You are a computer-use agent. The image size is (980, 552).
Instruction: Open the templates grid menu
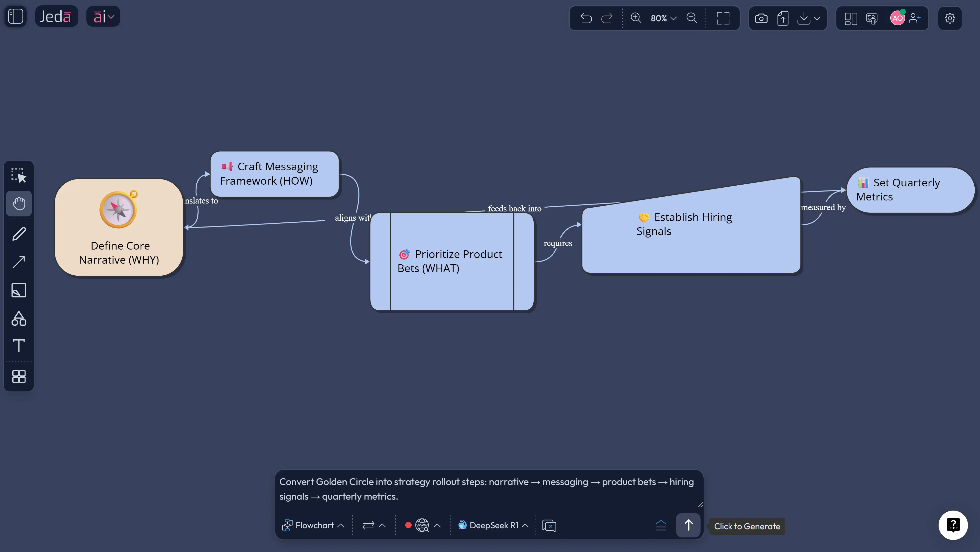pos(19,376)
